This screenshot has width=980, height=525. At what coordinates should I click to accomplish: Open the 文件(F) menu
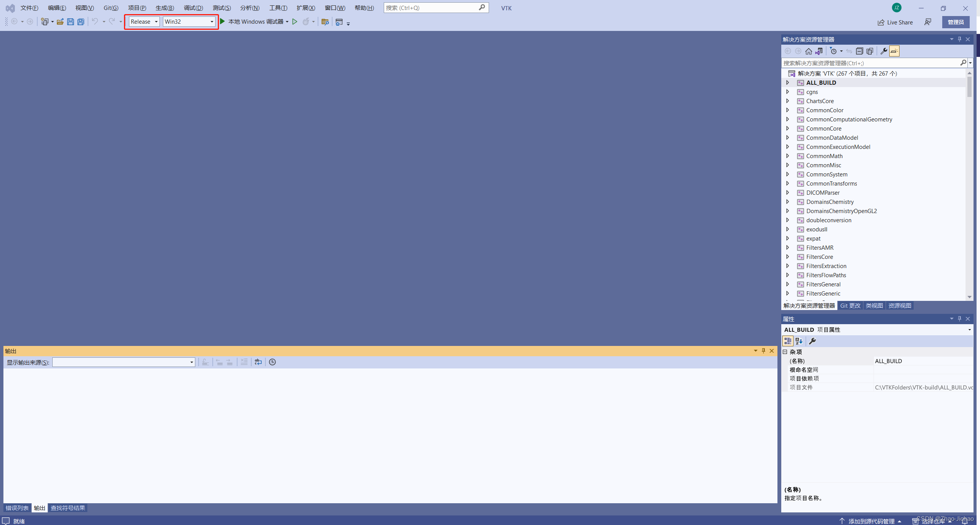pyautogui.click(x=29, y=8)
